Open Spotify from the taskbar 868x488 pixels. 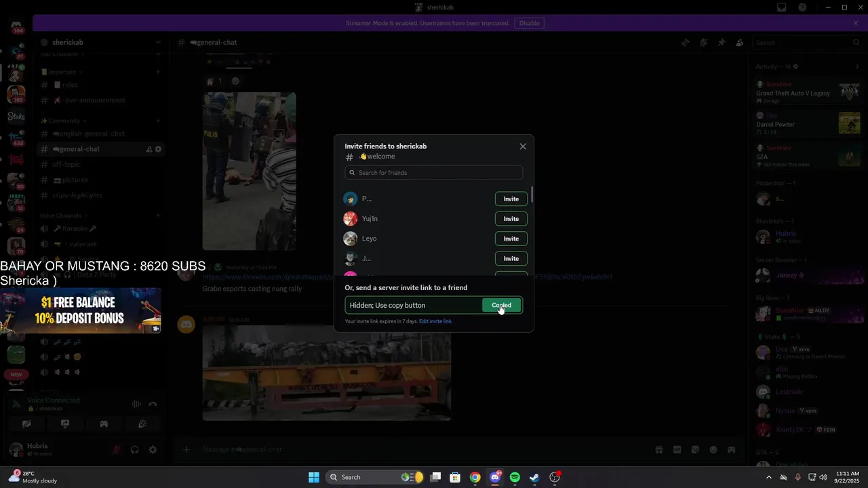[515, 477]
